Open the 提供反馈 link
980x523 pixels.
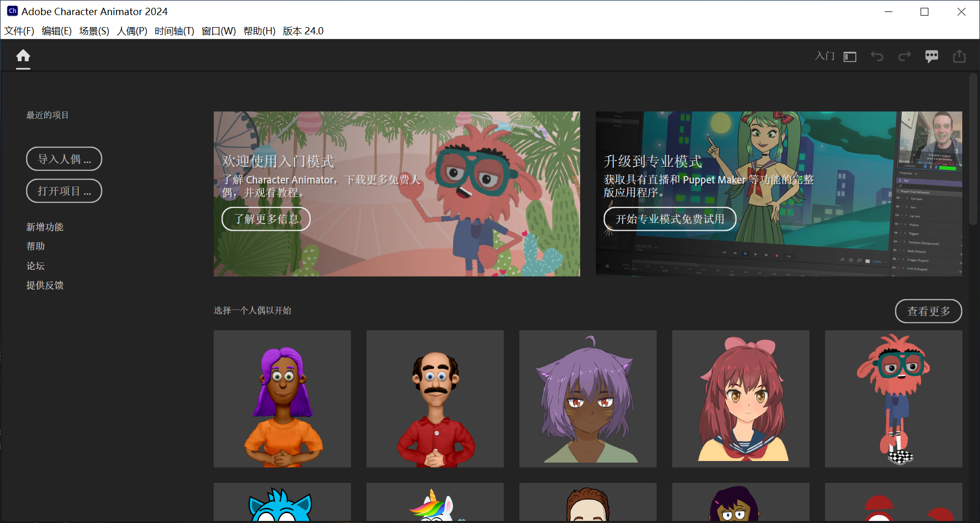pos(45,285)
